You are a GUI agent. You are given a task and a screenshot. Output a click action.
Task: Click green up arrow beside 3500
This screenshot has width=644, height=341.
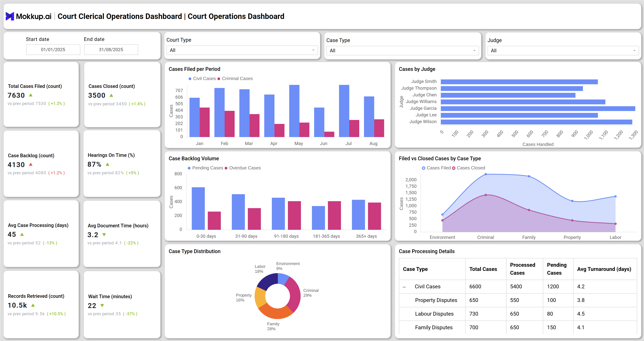111,95
